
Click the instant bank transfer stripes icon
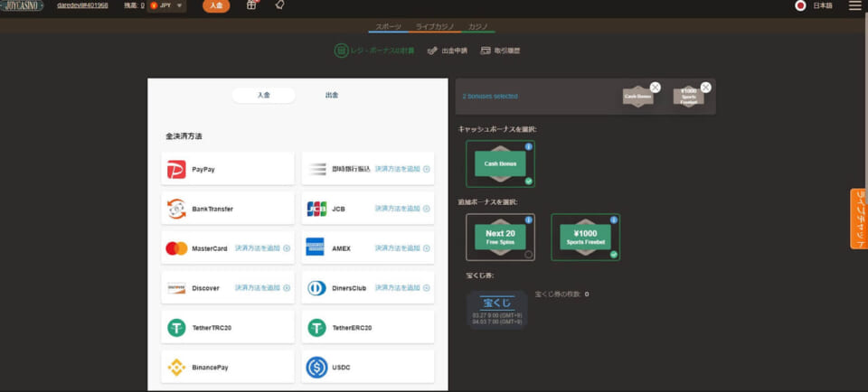coord(317,169)
